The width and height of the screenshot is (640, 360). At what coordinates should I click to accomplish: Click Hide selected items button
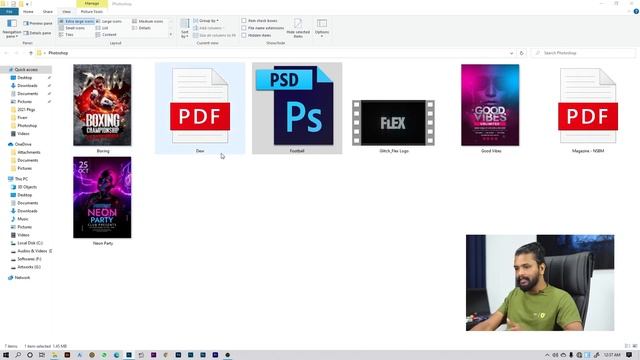click(298, 28)
